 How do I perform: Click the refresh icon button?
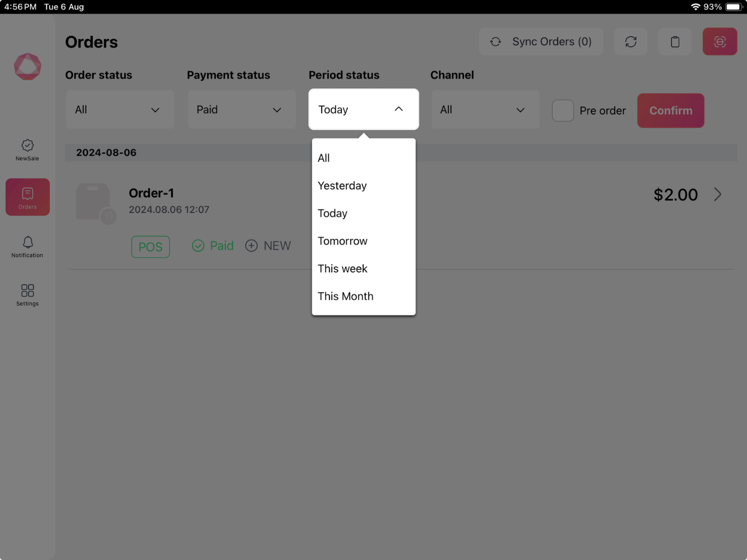pos(630,41)
